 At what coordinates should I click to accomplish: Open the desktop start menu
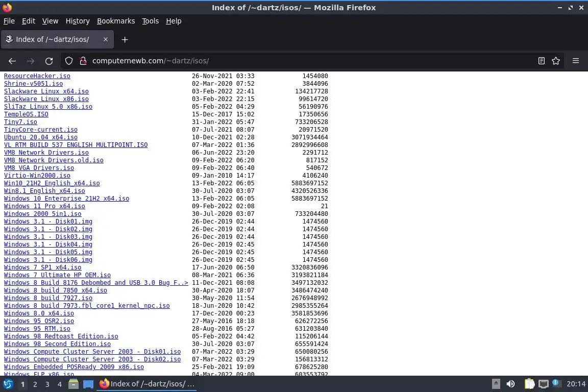pos(8,384)
